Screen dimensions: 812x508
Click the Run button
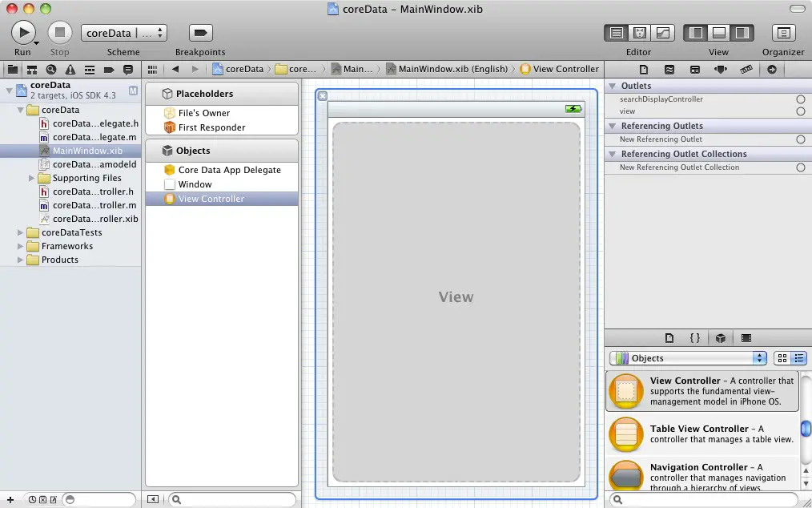point(22,32)
